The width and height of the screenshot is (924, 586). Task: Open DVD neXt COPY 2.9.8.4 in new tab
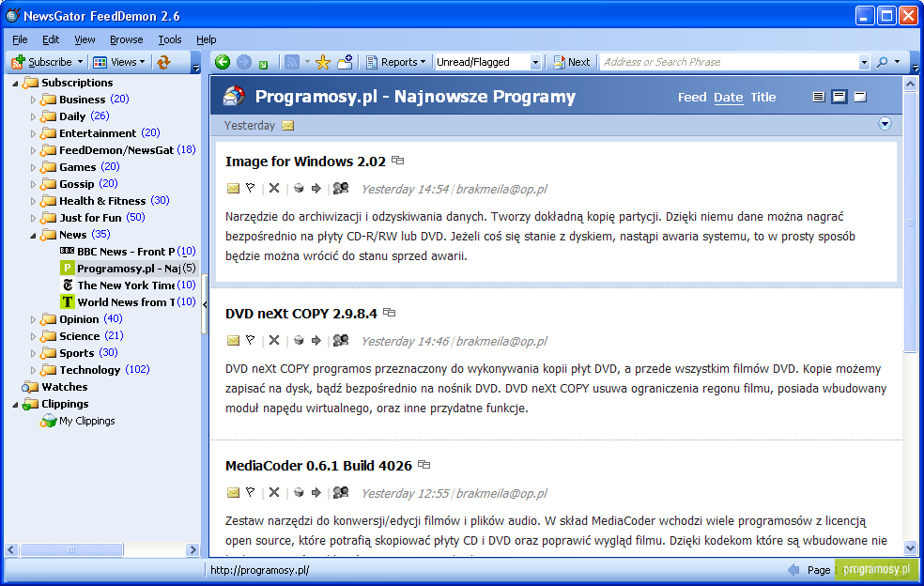tap(390, 313)
